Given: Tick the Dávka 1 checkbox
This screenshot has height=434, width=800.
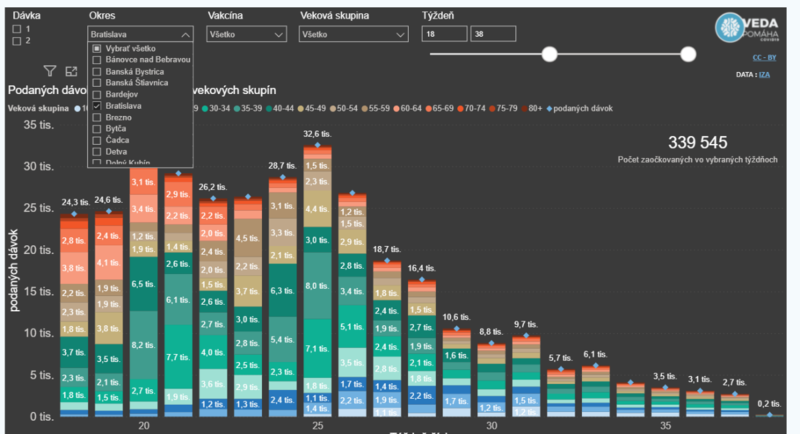Looking at the screenshot, I should click(17, 30).
